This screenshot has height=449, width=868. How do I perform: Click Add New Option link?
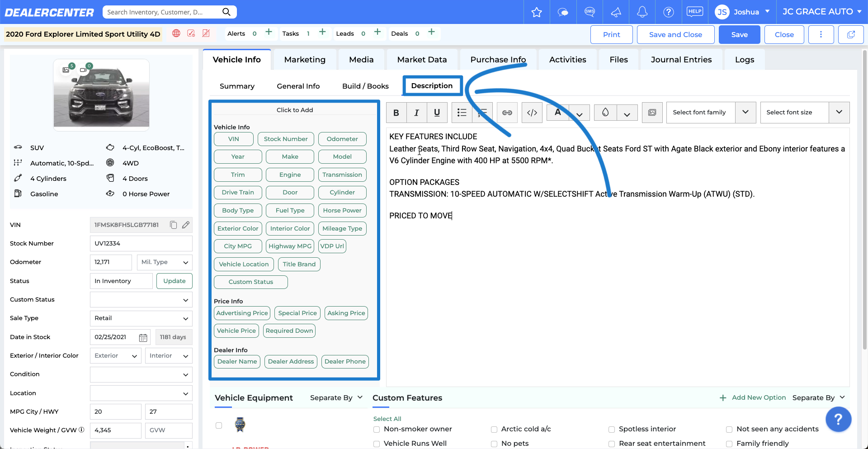(x=752, y=397)
